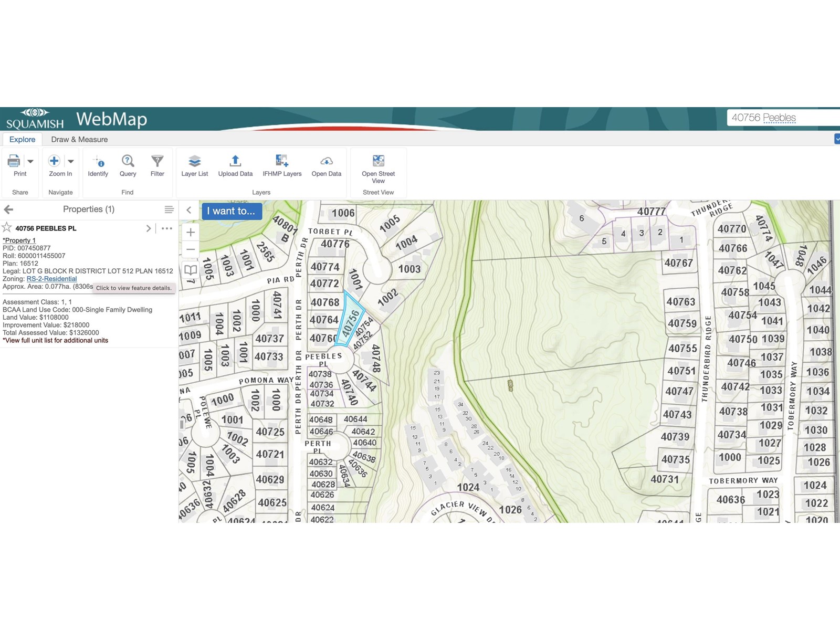Click the Print icon in the toolbar
Viewport: 840px width, 630px height.
(14, 161)
